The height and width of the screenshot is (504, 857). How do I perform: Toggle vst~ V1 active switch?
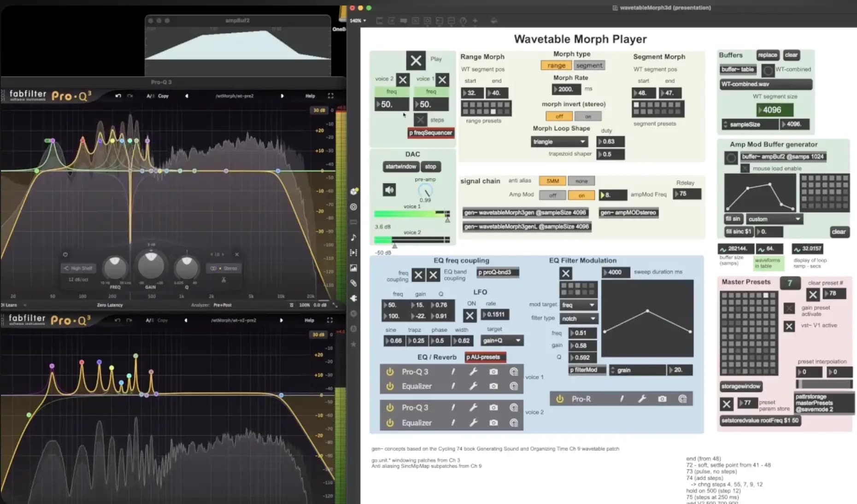(789, 326)
